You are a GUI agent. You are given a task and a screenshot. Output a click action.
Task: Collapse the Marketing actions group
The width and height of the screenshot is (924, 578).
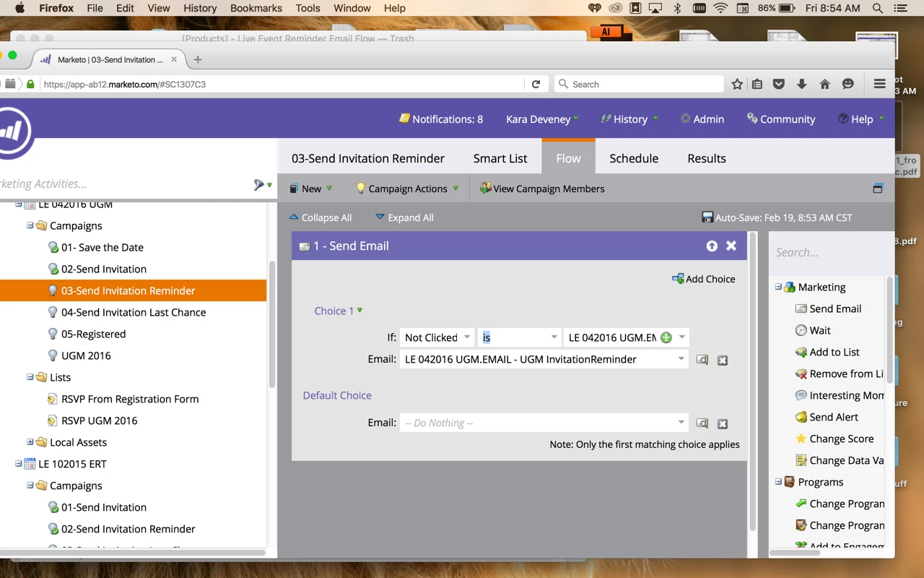pos(778,287)
